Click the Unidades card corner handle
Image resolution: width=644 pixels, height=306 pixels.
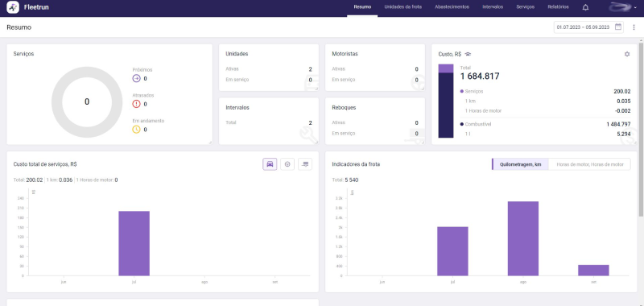pyautogui.click(x=316, y=89)
